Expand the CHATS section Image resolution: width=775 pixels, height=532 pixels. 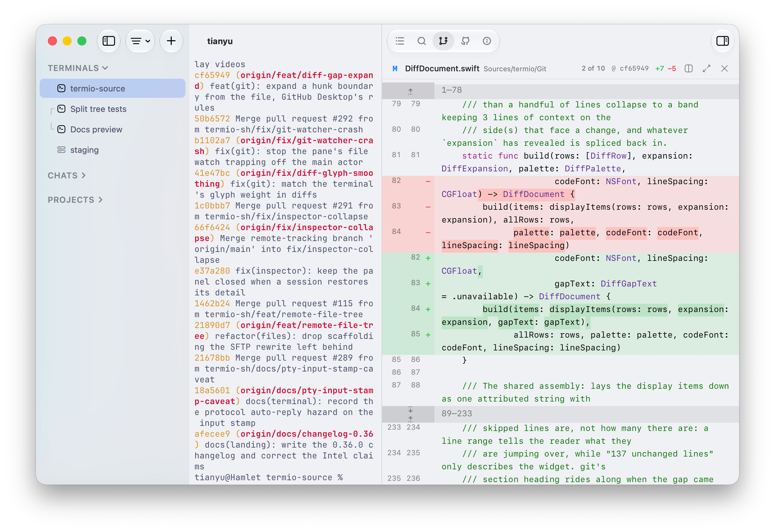tap(67, 176)
